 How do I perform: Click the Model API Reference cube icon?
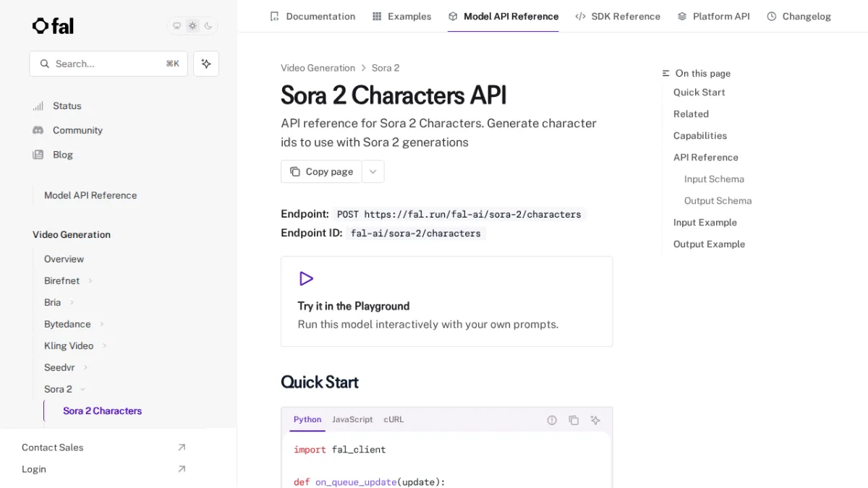point(453,16)
